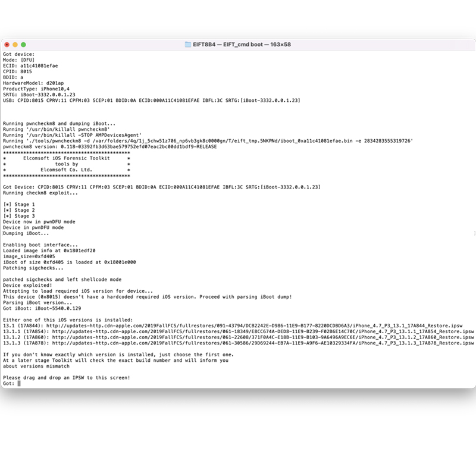Image resolution: width=476 pixels, height=476 pixels.
Task: Close the EIFT8B4 terminal window
Action: [x=7, y=45]
